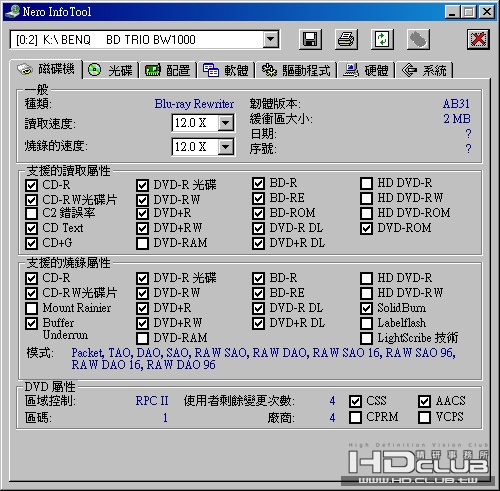Go to the 系統 tab

[424, 70]
